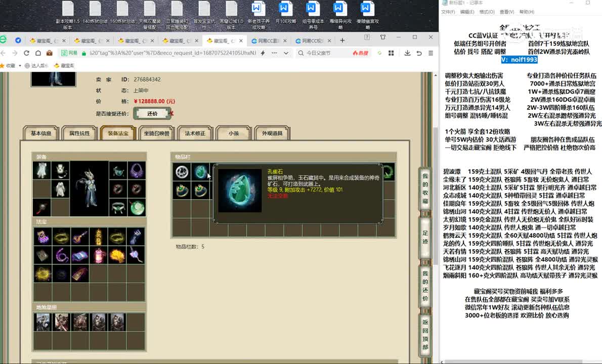This screenshot has height=364, width=602.
Task: Switch to the 基本信息 tab
Action: click(41, 133)
